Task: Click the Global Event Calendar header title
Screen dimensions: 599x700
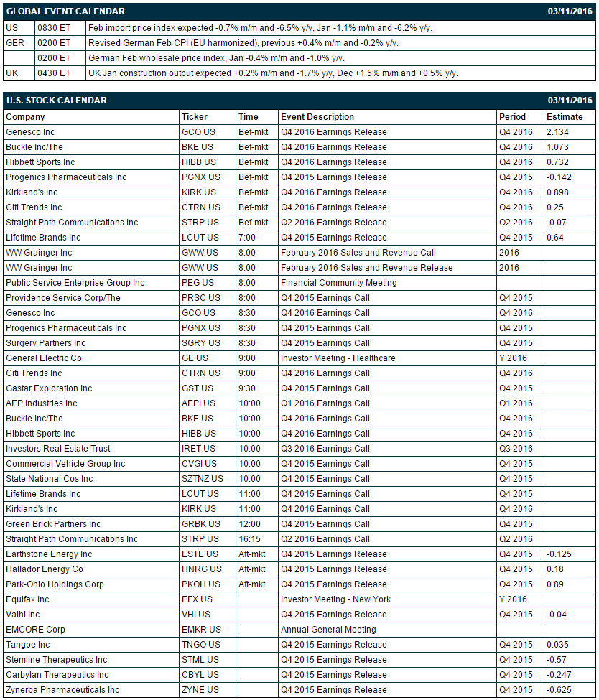Action: 65,11
